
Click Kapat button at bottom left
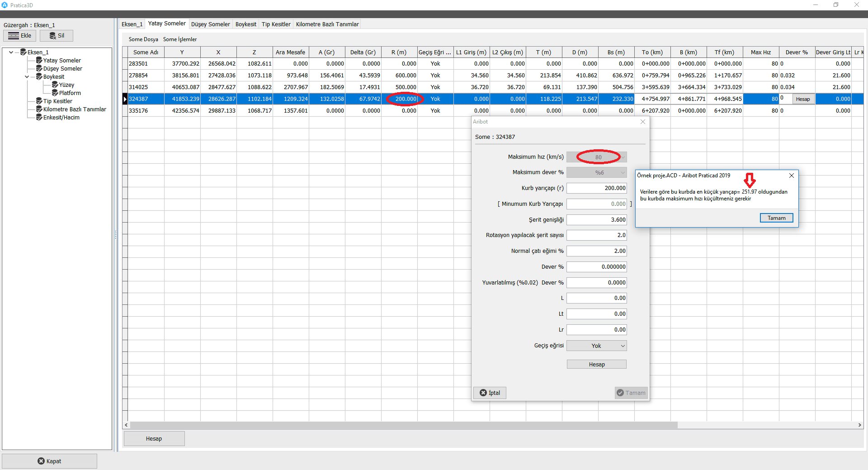tap(49, 461)
